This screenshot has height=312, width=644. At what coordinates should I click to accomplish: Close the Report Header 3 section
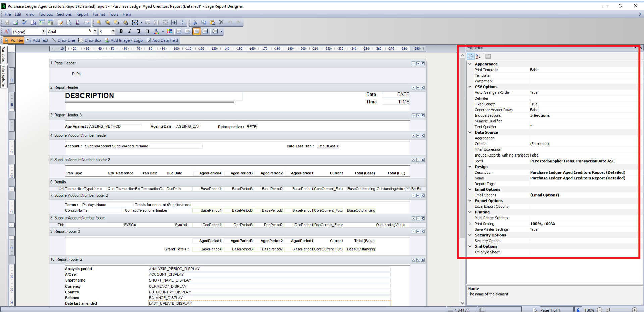[x=423, y=115]
